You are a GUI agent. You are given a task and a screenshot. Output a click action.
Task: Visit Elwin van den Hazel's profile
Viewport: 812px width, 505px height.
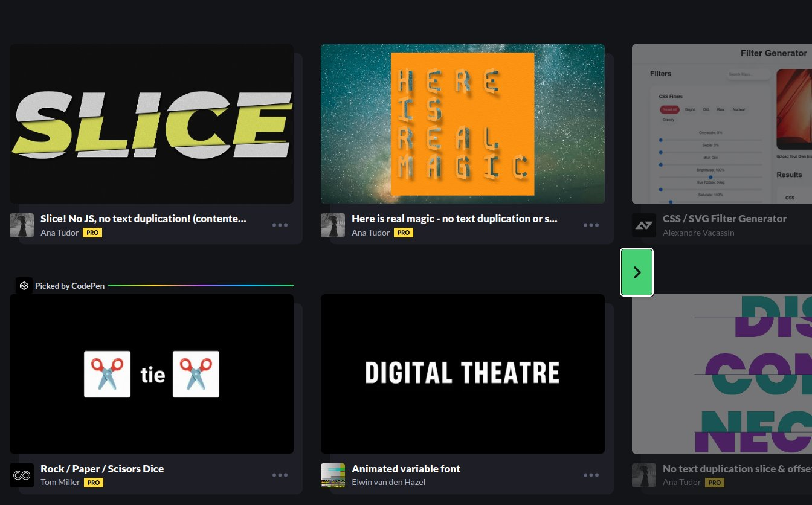click(388, 483)
